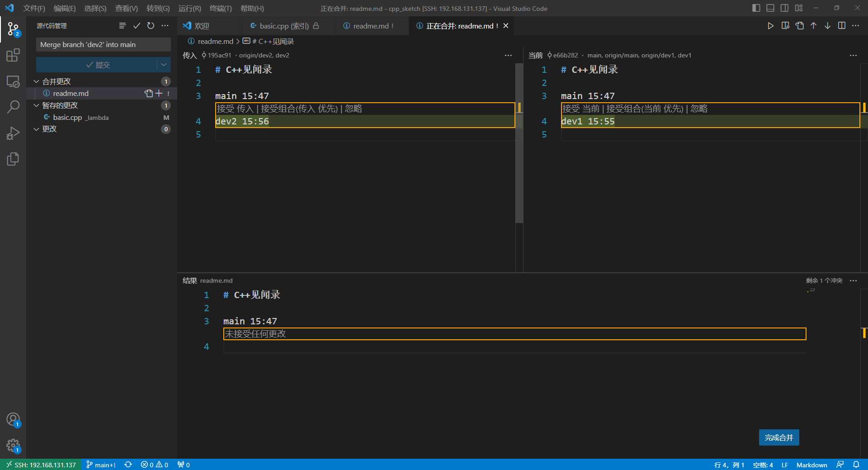Image resolution: width=868 pixels, height=470 pixels.
Task: Open commit button dropdown arrow
Action: click(164, 65)
